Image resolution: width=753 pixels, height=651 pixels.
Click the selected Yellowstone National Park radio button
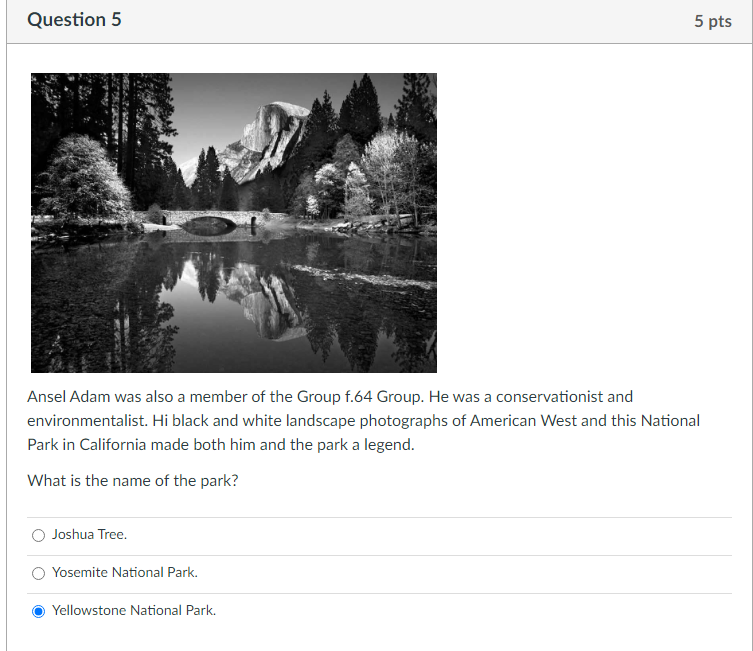(38, 611)
